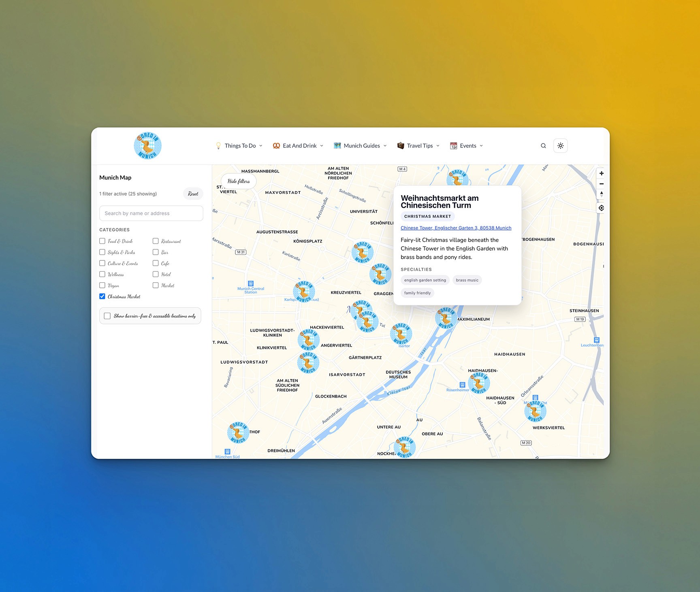The image size is (700, 592).
Task: Click the marker next to Angerviertel label
Action: coord(309,339)
